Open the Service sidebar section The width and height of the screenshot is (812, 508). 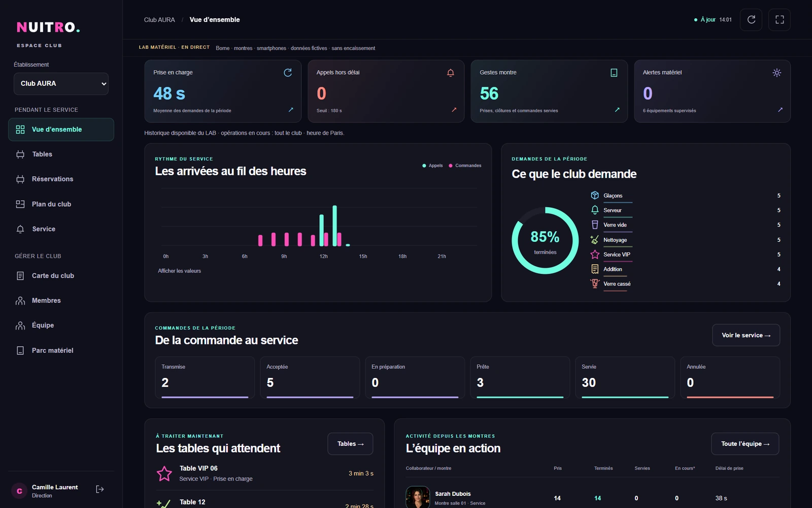pos(61,229)
